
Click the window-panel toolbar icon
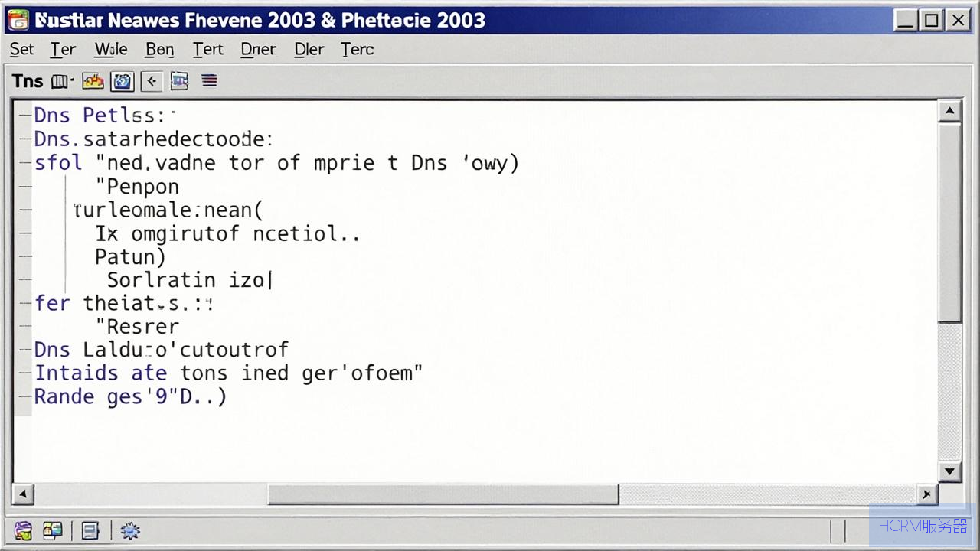179,80
